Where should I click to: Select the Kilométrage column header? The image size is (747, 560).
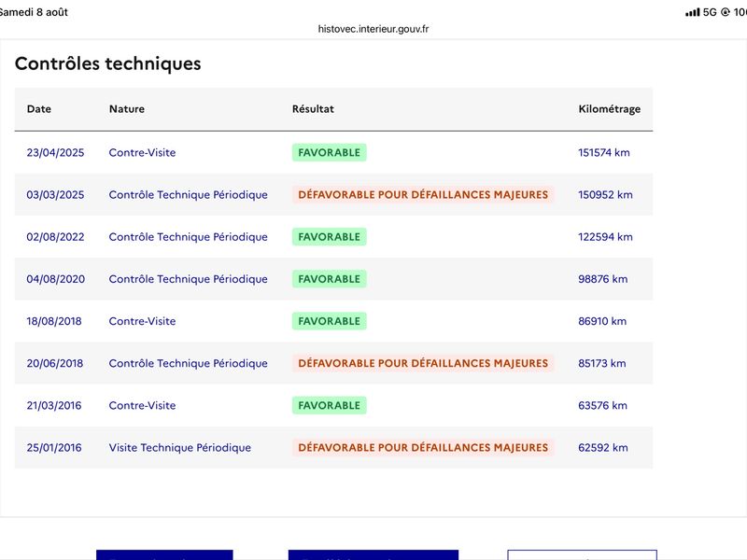pyautogui.click(x=610, y=109)
